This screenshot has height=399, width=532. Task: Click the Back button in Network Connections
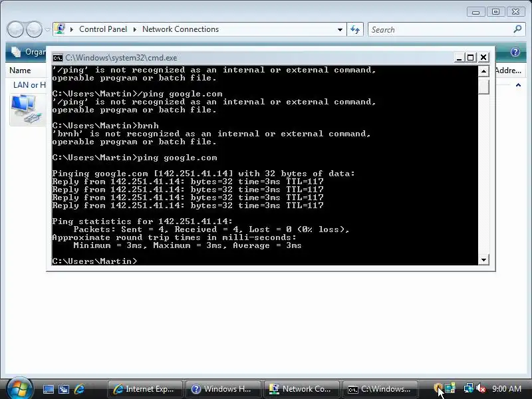tap(15, 29)
